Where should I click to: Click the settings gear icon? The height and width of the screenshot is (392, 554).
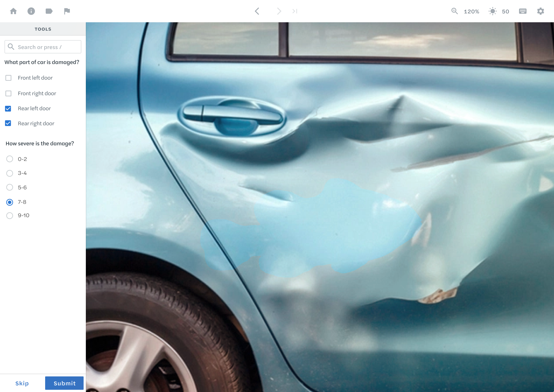pyautogui.click(x=541, y=11)
